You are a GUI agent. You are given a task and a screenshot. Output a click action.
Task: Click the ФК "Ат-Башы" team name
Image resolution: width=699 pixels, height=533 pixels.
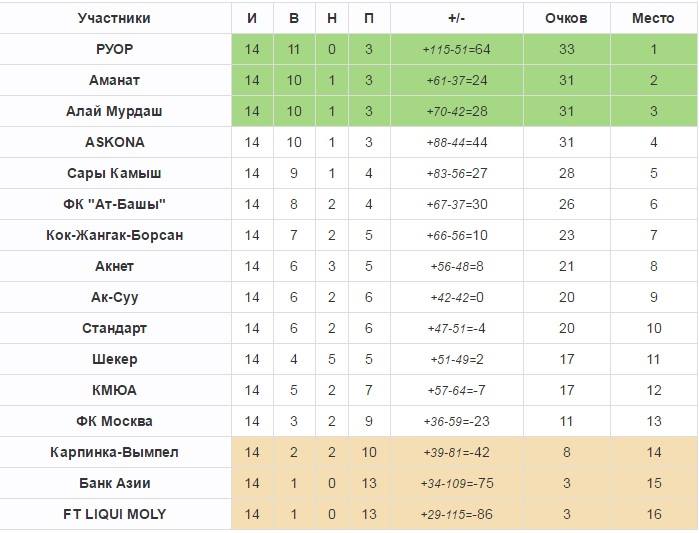(114, 204)
